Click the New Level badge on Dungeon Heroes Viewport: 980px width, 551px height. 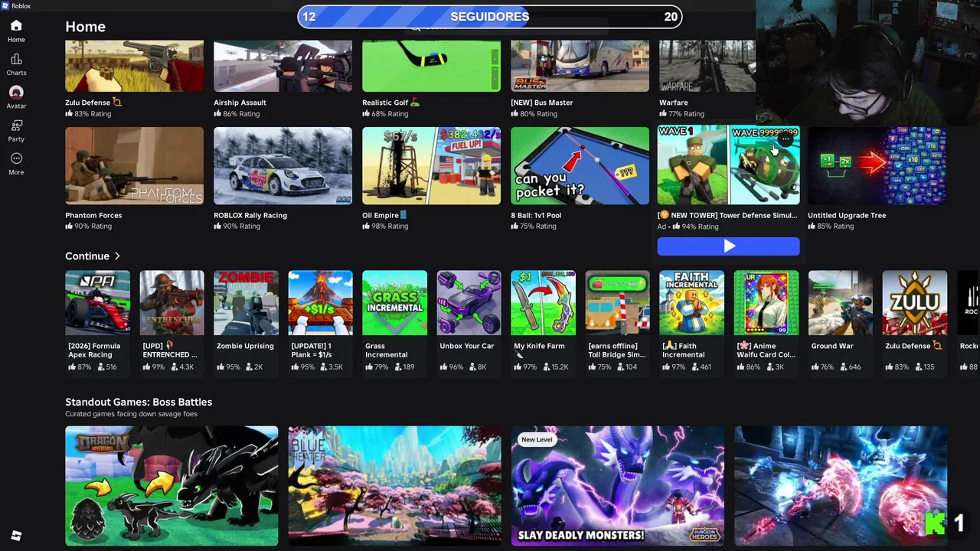pyautogui.click(x=537, y=439)
